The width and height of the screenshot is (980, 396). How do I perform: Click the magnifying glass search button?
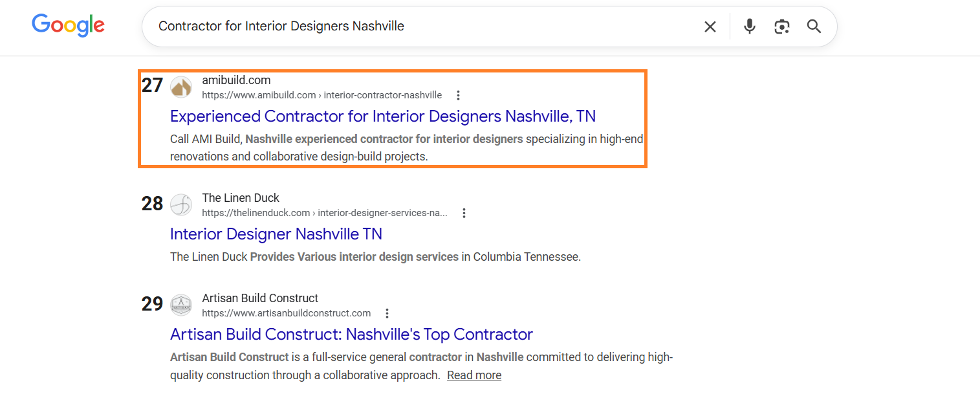tap(814, 27)
